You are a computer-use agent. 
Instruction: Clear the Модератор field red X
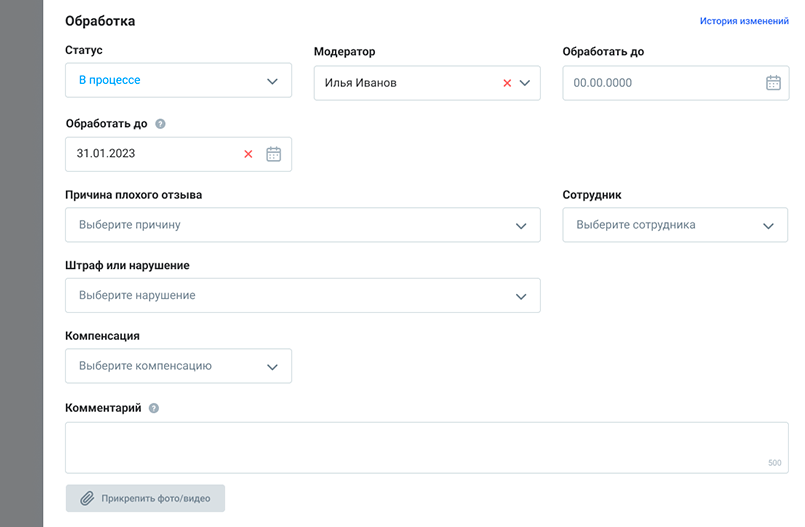click(507, 83)
